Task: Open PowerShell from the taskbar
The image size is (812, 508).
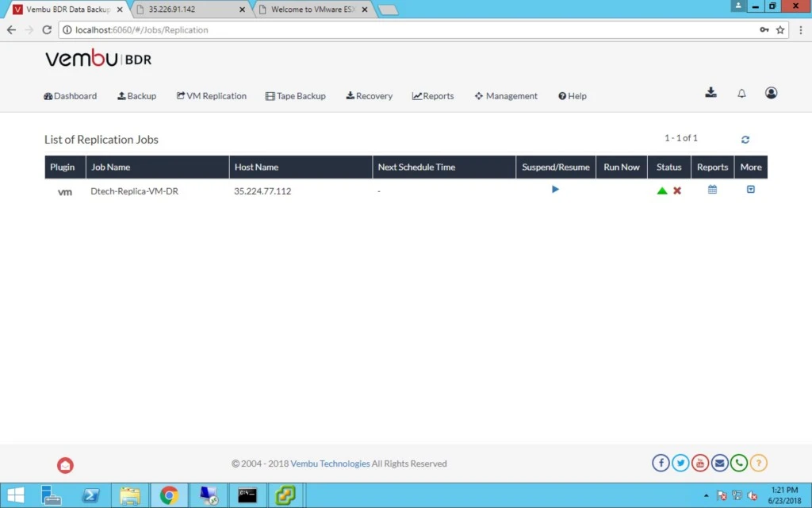Action: tap(90, 495)
